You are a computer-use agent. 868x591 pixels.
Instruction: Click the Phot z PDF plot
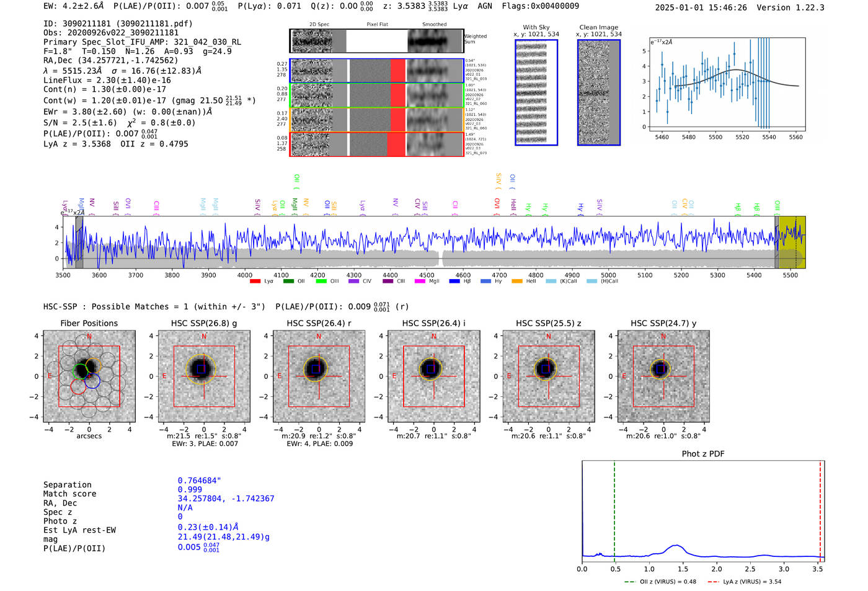click(x=703, y=511)
